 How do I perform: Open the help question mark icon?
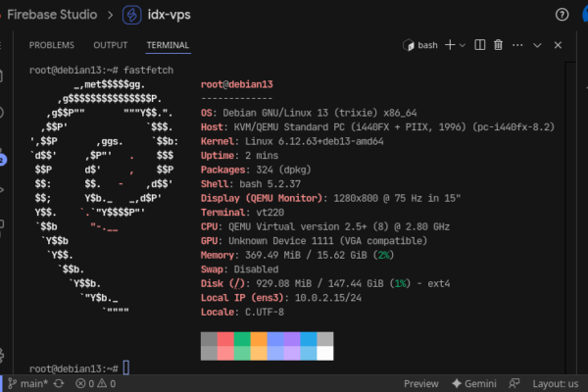(x=562, y=15)
